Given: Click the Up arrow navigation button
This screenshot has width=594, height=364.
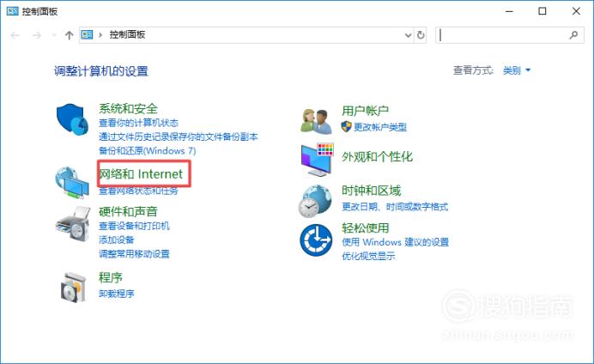Looking at the screenshot, I should (x=69, y=35).
